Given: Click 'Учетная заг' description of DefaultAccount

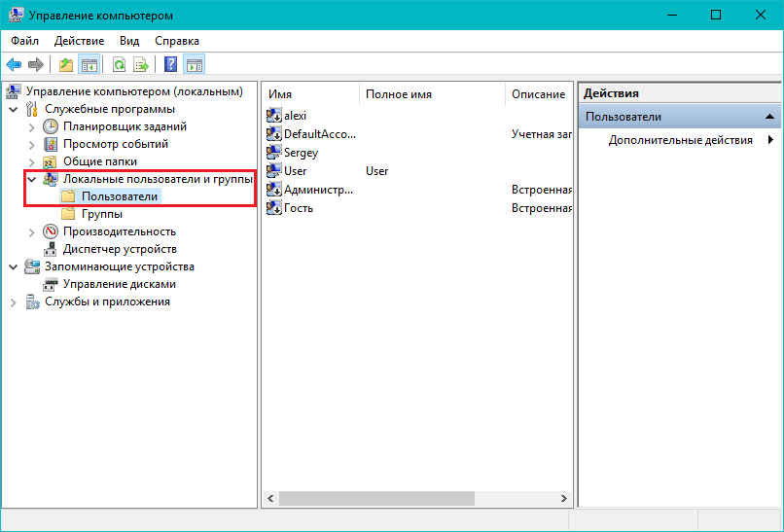Looking at the screenshot, I should pyautogui.click(x=542, y=134).
